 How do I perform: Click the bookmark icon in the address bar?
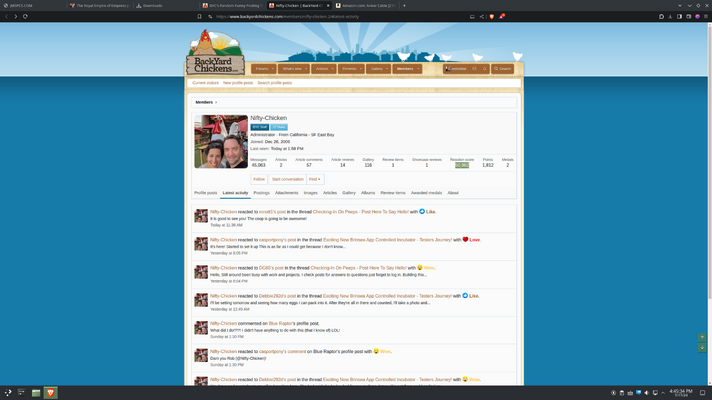click(x=199, y=16)
